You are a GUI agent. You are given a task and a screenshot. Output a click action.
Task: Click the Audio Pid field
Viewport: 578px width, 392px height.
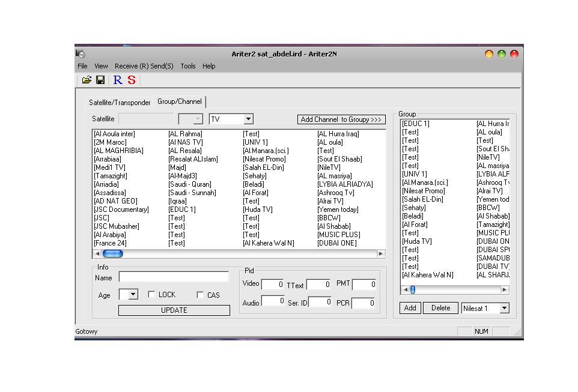pyautogui.click(x=273, y=301)
